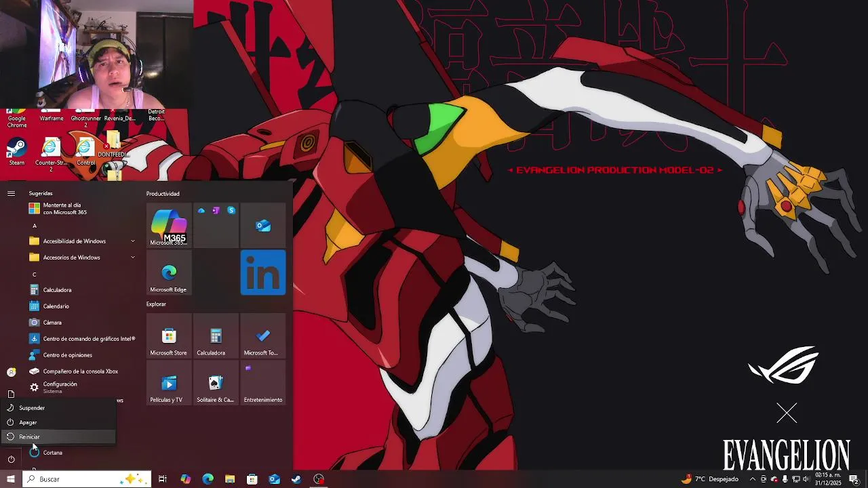The width and height of the screenshot is (868, 488).
Task: Open Centro de comando de gráficos Intel
Action: tap(83, 339)
